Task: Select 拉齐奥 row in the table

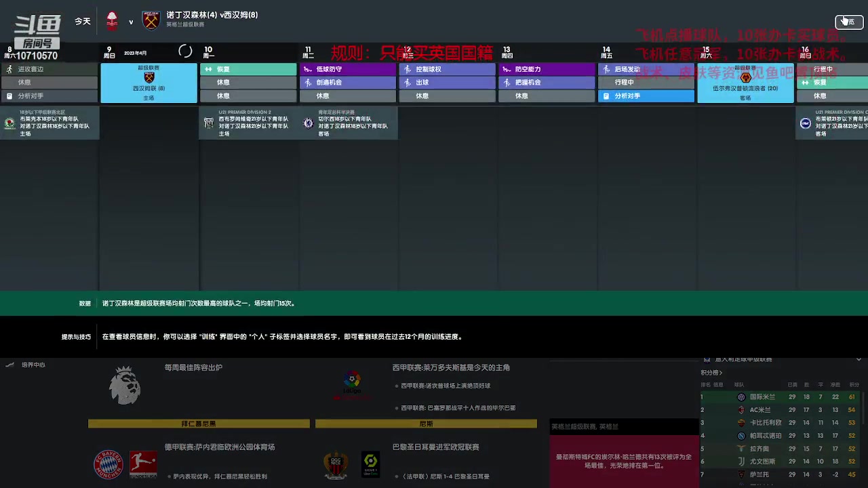Action: [780, 449]
